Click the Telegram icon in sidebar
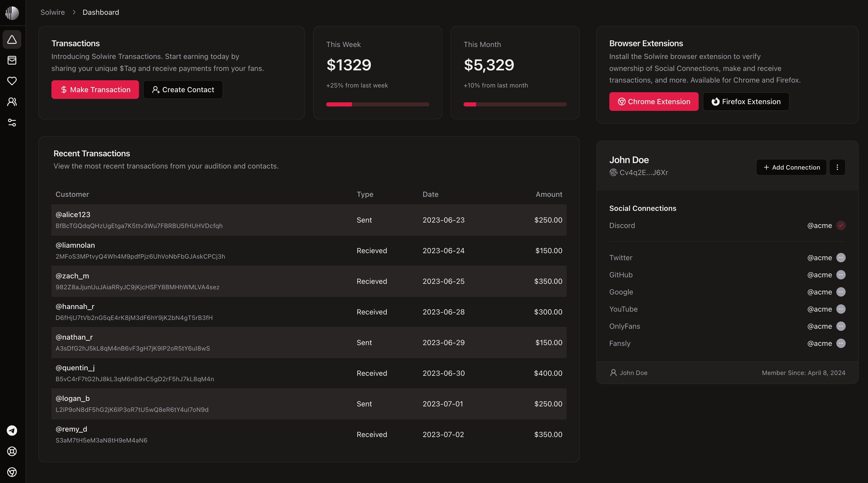Viewport: 868px width, 483px height. coord(12,431)
